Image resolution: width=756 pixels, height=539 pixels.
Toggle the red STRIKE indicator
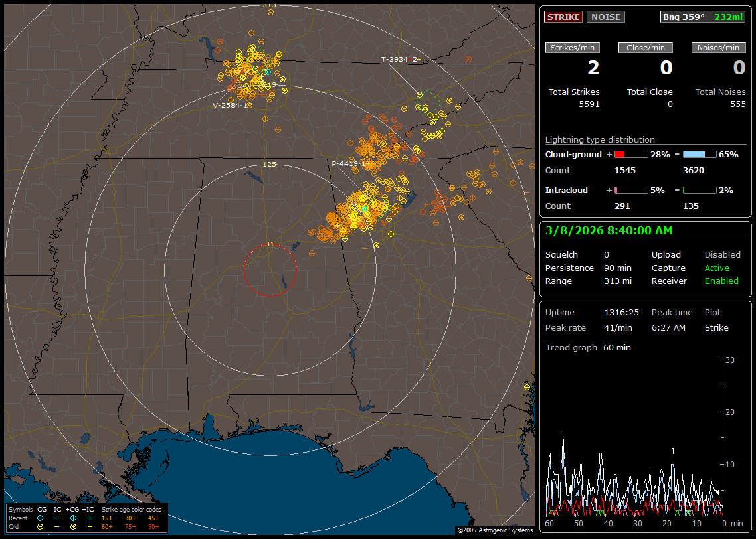563,17
